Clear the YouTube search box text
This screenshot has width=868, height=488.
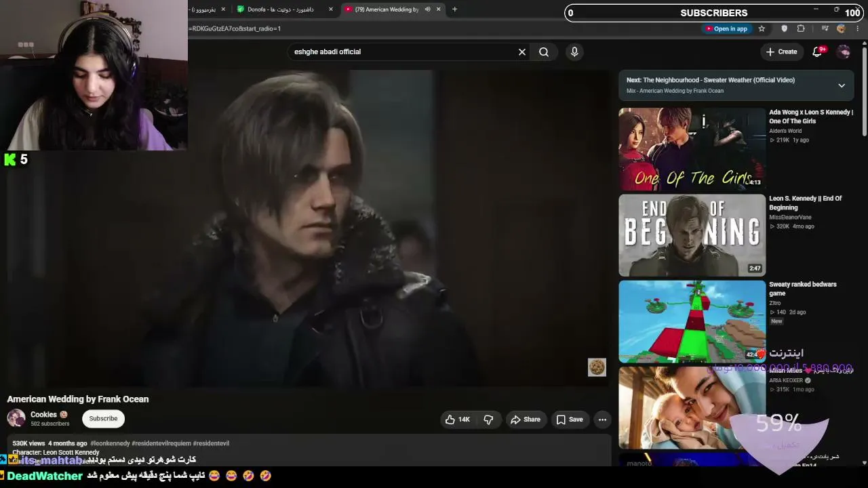(522, 52)
